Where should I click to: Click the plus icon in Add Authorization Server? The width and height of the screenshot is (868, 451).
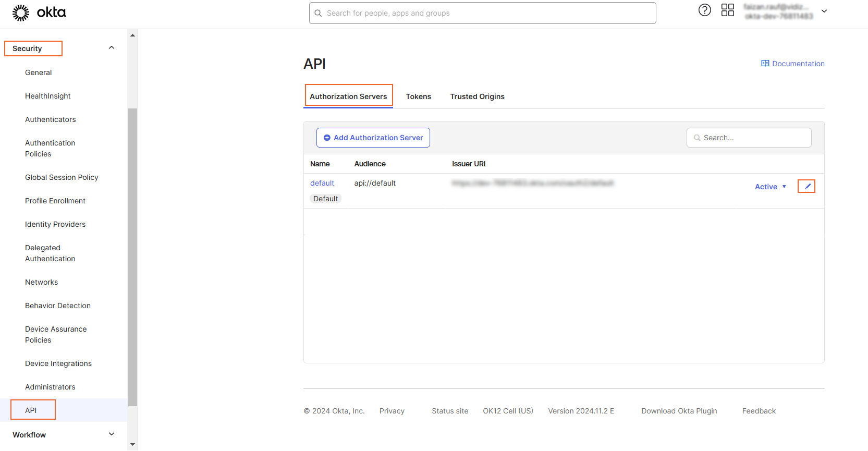327,138
